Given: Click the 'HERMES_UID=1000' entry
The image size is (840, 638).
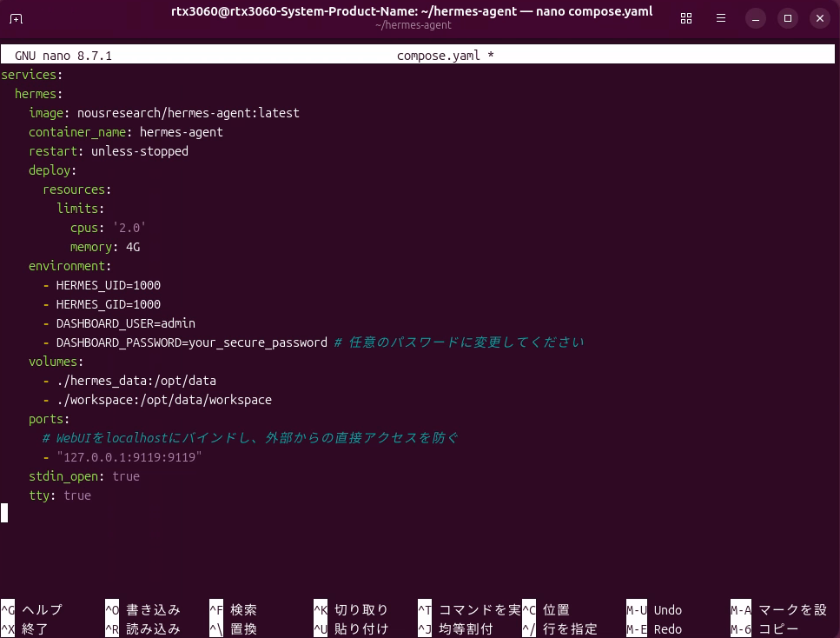Looking at the screenshot, I should [109, 285].
